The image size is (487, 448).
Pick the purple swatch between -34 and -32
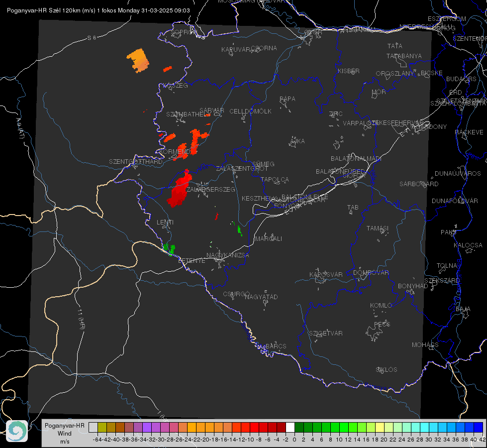click(147, 427)
